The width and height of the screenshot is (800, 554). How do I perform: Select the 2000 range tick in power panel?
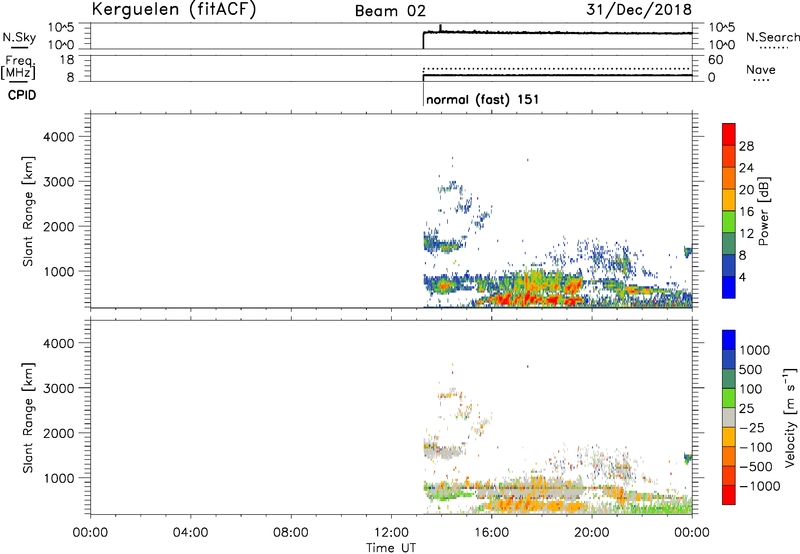tap(58, 226)
